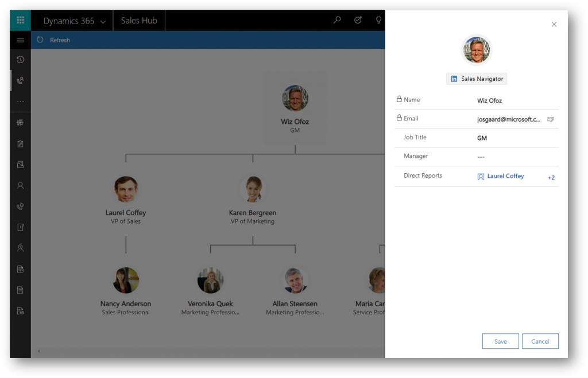The image size is (588, 378).
Task: Open the Leads person-target icon
Action: (x=20, y=248)
